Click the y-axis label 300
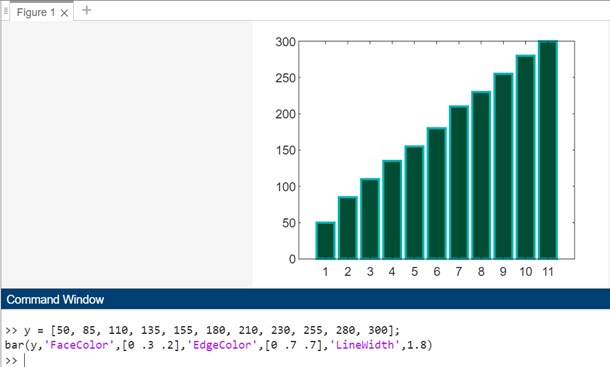 point(286,42)
